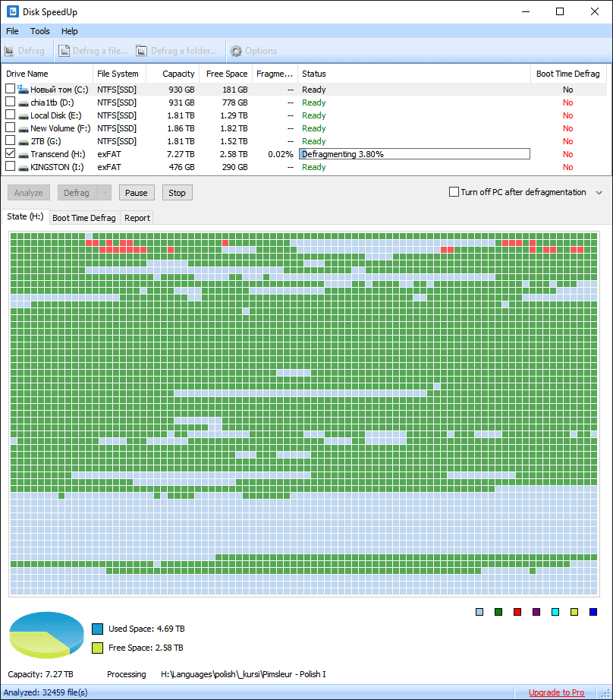Click the yellow legend color swatch
Screen dimensions: 613x700
(574, 612)
